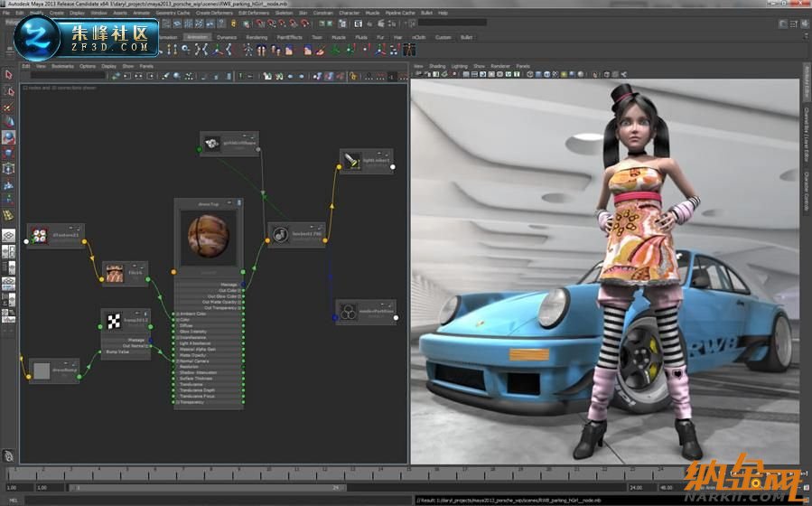Toggle resolution gate in viewport toolbar
Screen dimensions: 812x506
[482, 74]
